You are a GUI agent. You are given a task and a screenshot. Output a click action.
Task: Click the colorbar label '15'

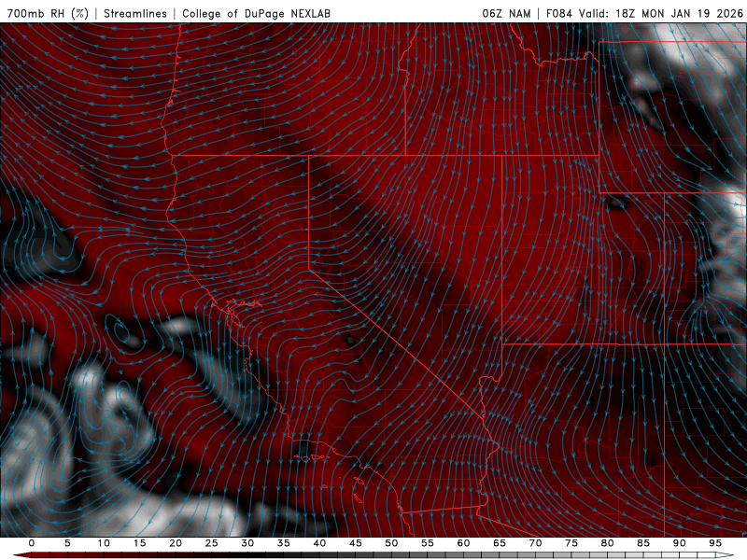(139, 543)
